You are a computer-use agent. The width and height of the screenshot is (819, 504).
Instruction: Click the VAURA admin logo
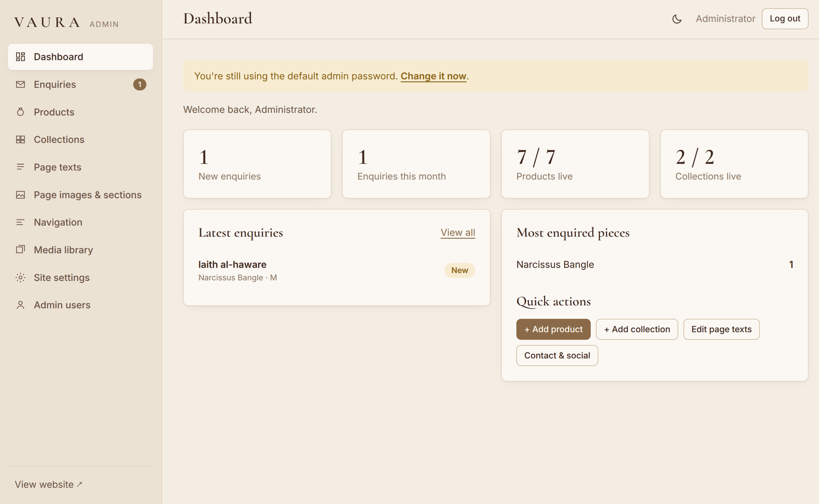[67, 23]
